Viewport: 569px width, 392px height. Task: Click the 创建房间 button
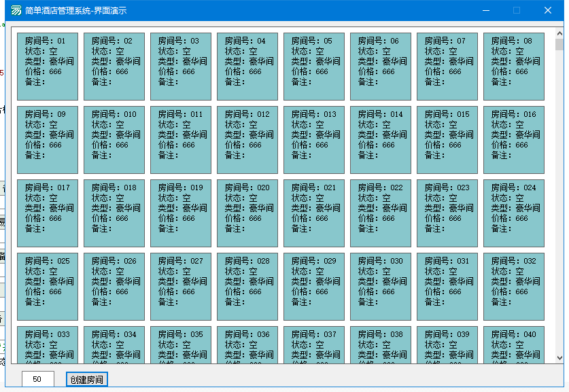coord(87,379)
